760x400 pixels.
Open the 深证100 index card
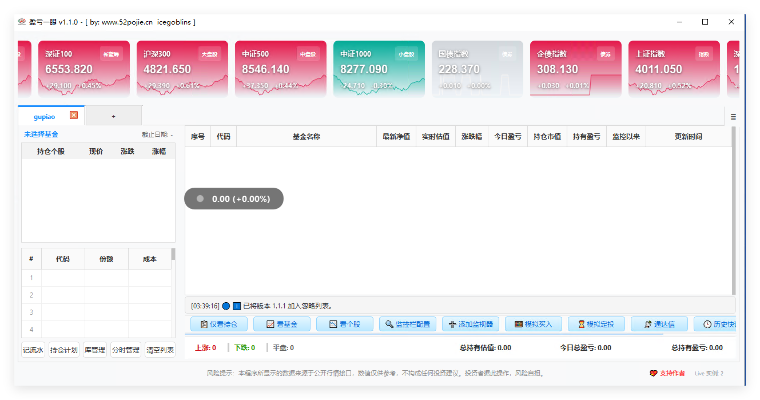point(84,69)
